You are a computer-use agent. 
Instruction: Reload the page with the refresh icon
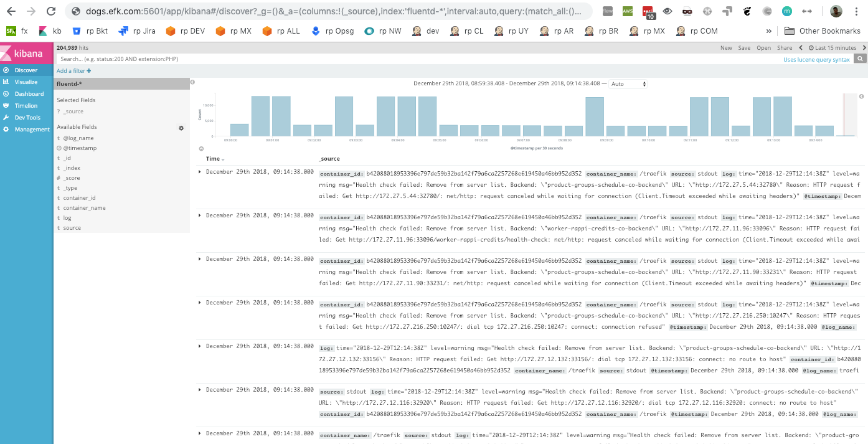(x=51, y=11)
